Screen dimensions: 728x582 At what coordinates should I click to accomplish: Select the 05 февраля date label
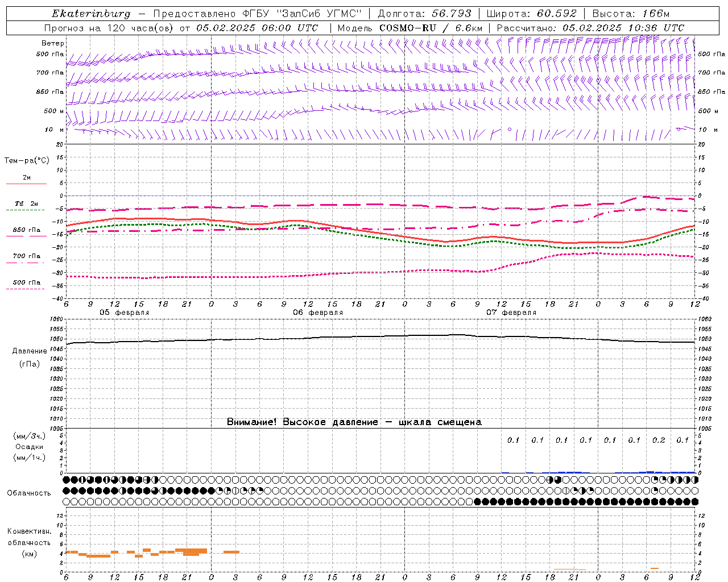coord(124,313)
